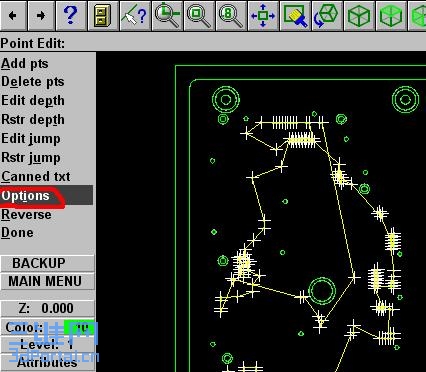This screenshot has height=372, width=426.
Task: Open the file cabinet icon
Action: [103, 15]
